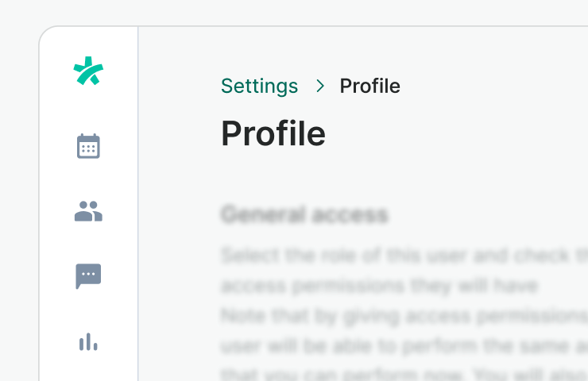
Task: View statistics via bar chart icon
Action: (x=88, y=342)
